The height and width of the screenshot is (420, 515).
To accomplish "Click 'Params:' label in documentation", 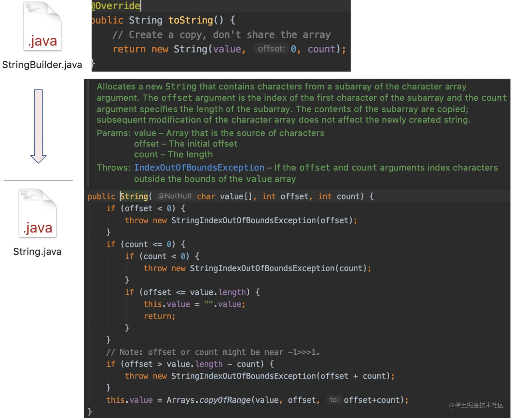I will pyautogui.click(x=114, y=133).
